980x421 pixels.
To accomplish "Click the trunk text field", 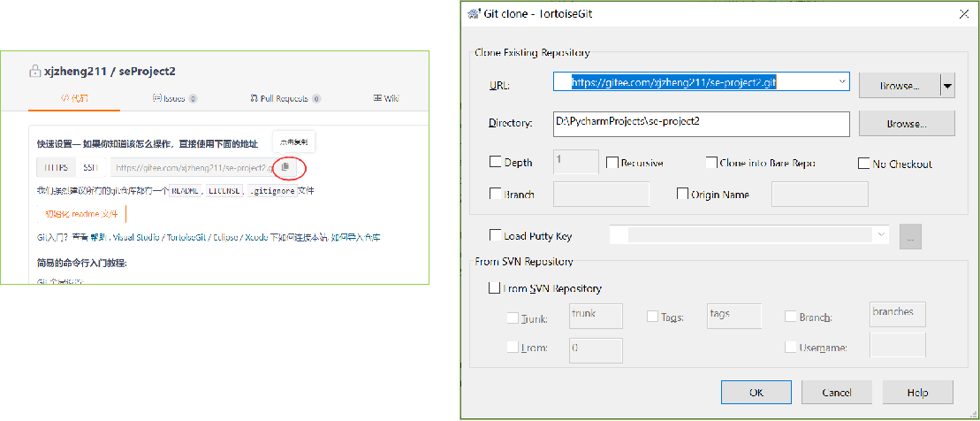I will pos(596,316).
